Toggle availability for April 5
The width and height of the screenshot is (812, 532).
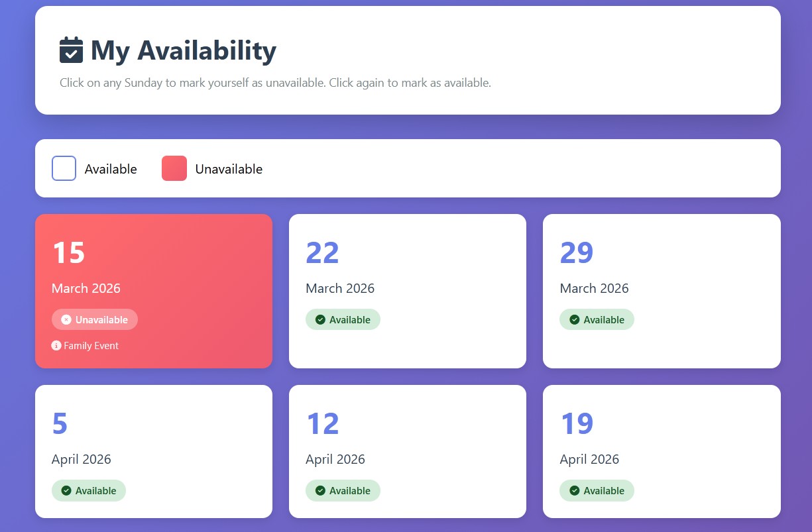point(154,451)
